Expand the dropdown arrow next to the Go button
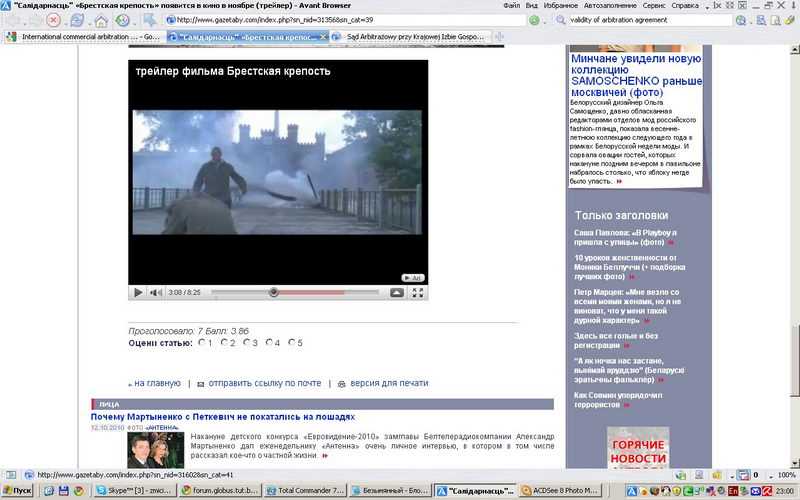 click(543, 21)
